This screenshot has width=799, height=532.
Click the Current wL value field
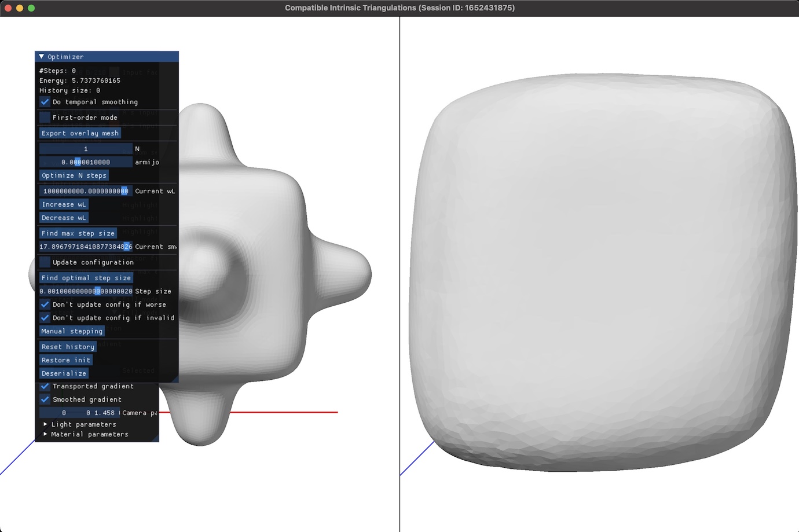tap(86, 191)
